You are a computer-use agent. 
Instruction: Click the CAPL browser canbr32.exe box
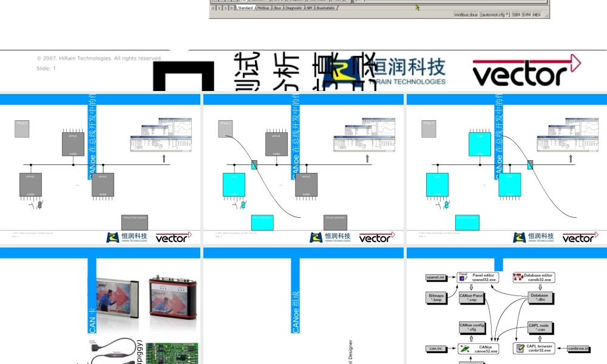(534, 348)
